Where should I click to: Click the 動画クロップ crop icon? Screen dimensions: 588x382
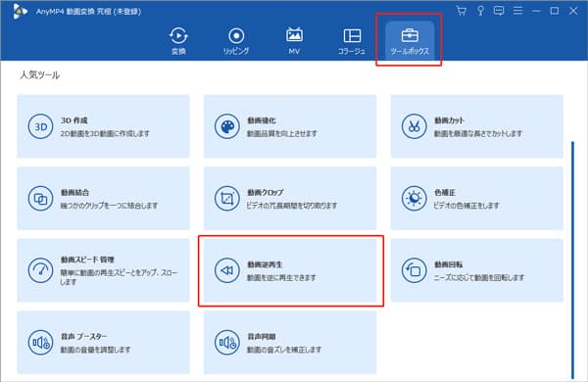[227, 198]
